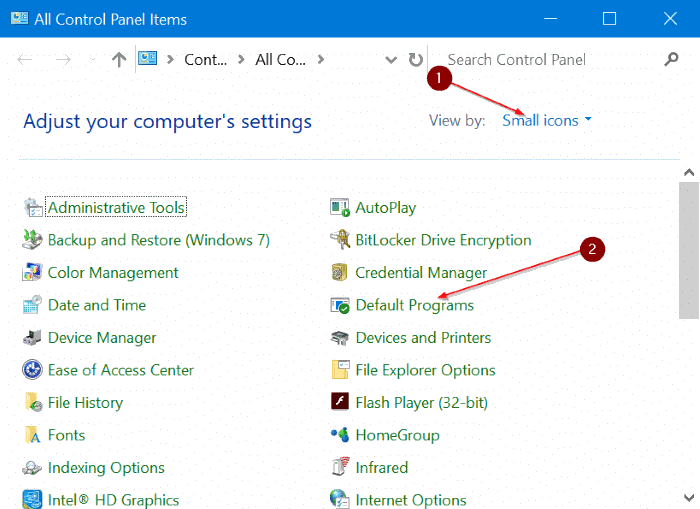Open the Date and Time link
This screenshot has width=700, height=509.
coord(97,305)
